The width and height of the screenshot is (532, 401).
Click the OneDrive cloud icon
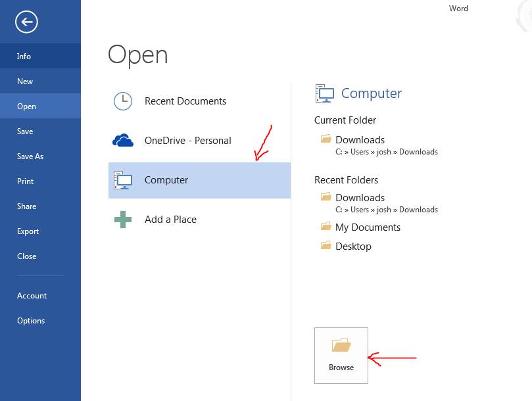123,140
